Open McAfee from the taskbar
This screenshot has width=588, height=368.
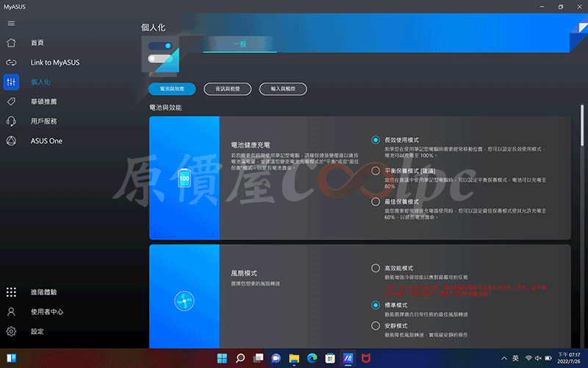(x=366, y=358)
